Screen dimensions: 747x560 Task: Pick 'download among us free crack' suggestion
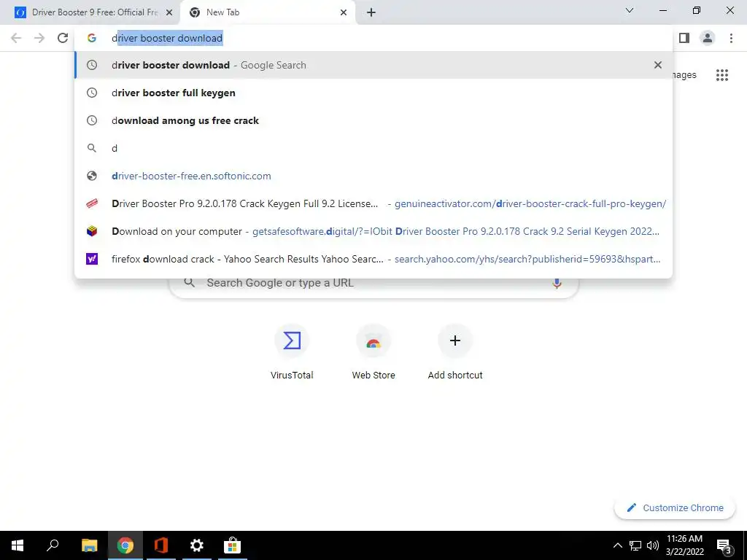(x=373, y=120)
